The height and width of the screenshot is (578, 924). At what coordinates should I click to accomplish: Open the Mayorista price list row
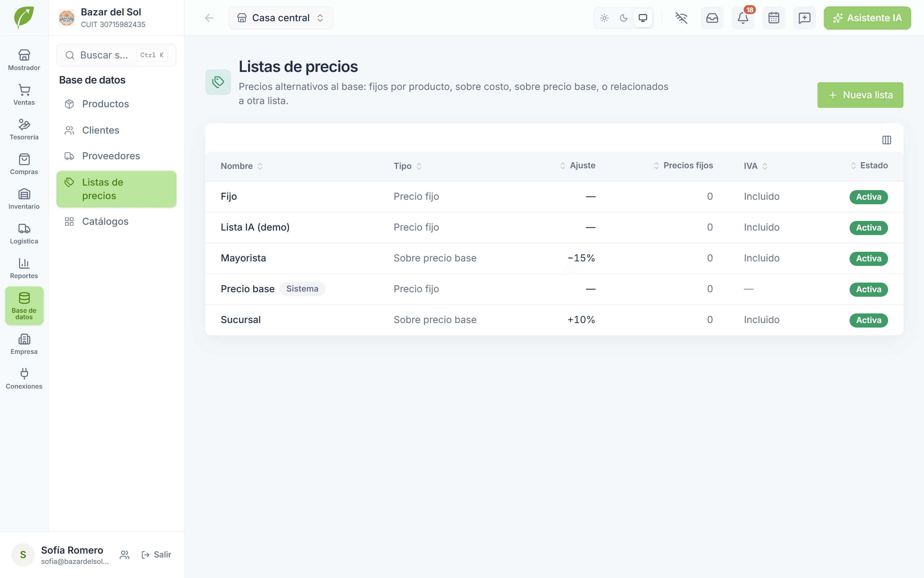click(x=554, y=258)
